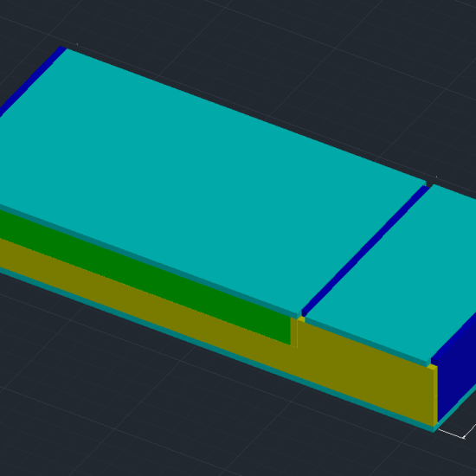Pick the small yellow block at the panel junction
Screen dimensions: 476x476
[301, 318]
